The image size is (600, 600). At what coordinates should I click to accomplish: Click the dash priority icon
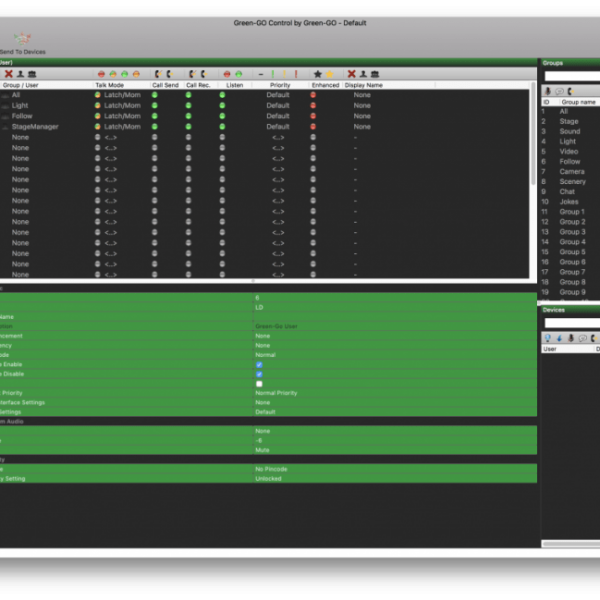261,74
